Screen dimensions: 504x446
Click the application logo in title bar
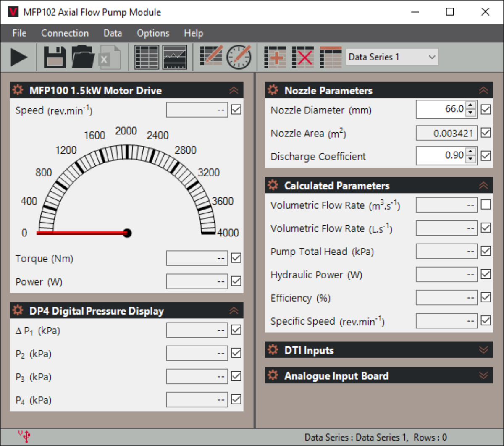pyautogui.click(x=13, y=12)
